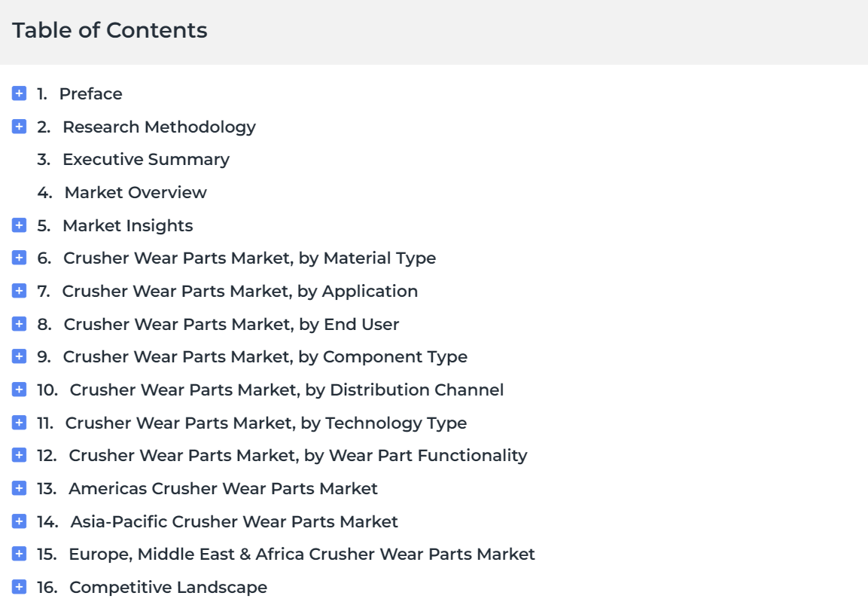Click the plus icon beside Market Insights

tap(20, 225)
